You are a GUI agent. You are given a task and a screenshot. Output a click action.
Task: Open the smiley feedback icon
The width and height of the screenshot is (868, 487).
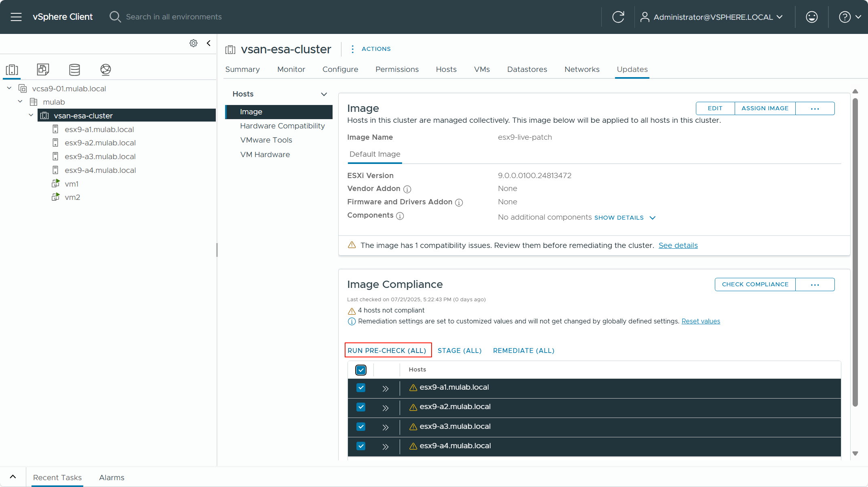[x=811, y=17]
